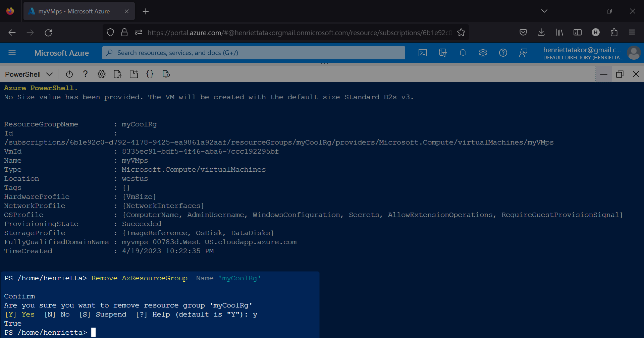Screen dimensions: 644x338
Task: Click the terminal prompt cursor
Action: pos(93,332)
